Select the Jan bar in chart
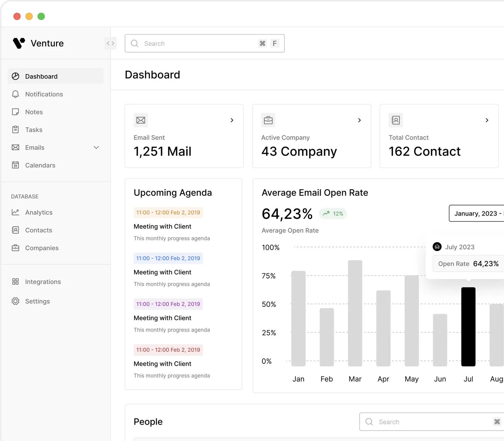Image resolution: width=504 pixels, height=441 pixels. (298, 318)
